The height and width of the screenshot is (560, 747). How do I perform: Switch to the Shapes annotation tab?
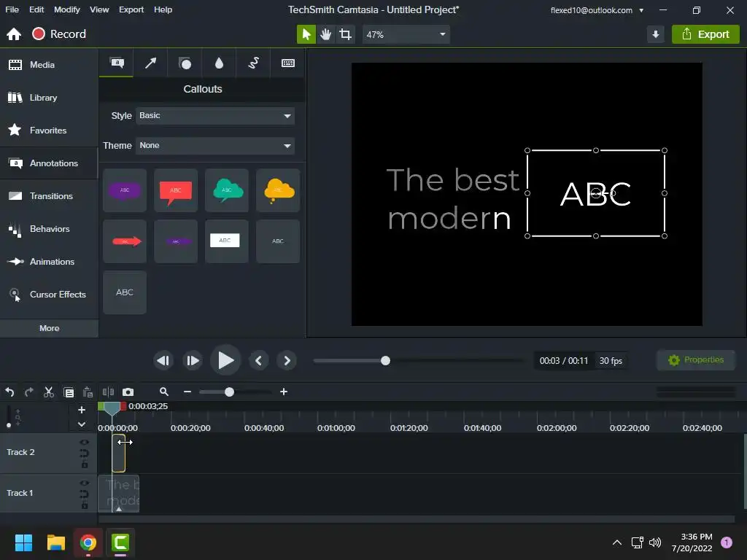click(x=185, y=63)
